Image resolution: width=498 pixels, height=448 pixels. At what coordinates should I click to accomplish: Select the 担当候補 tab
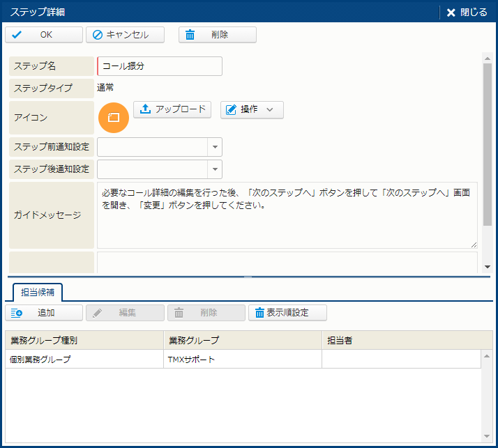coord(38,292)
